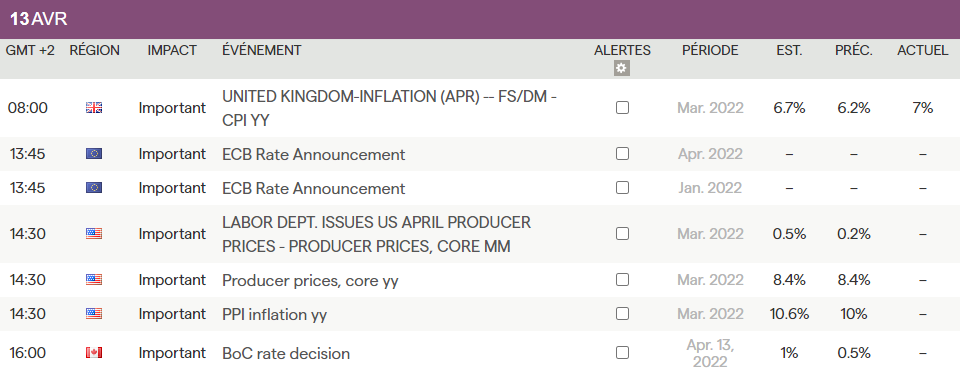Click the United Kingdom flag icon

click(x=94, y=108)
